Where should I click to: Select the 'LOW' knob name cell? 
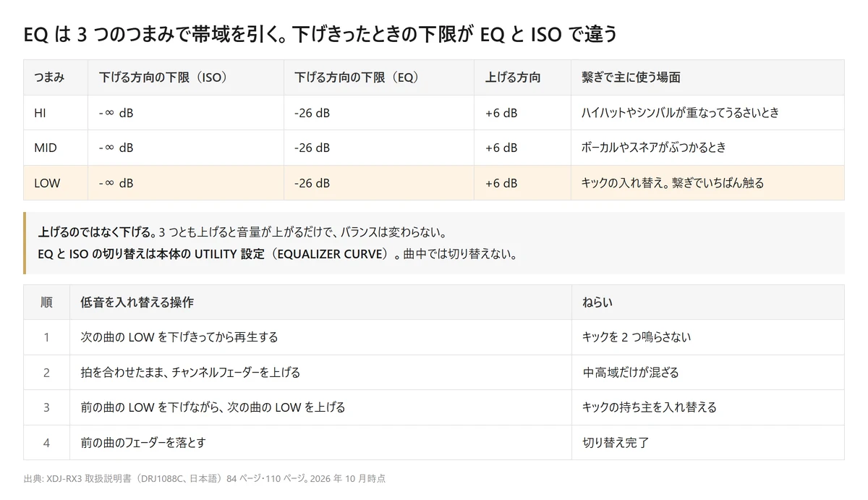(56, 183)
